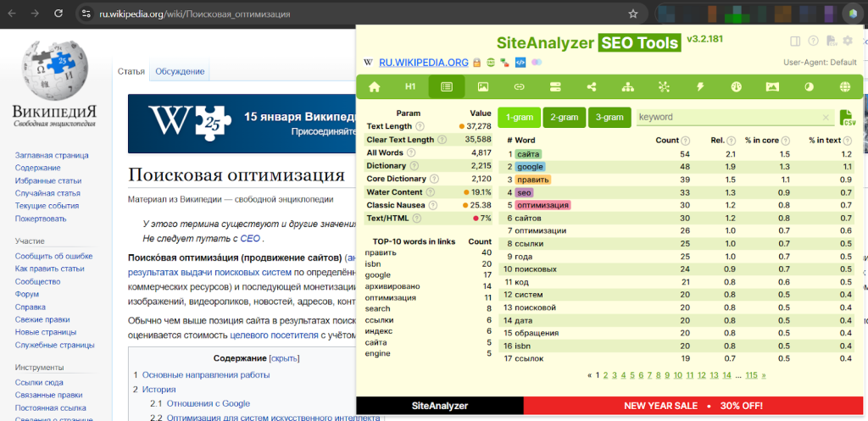Open the Links chain icon tab

(519, 86)
